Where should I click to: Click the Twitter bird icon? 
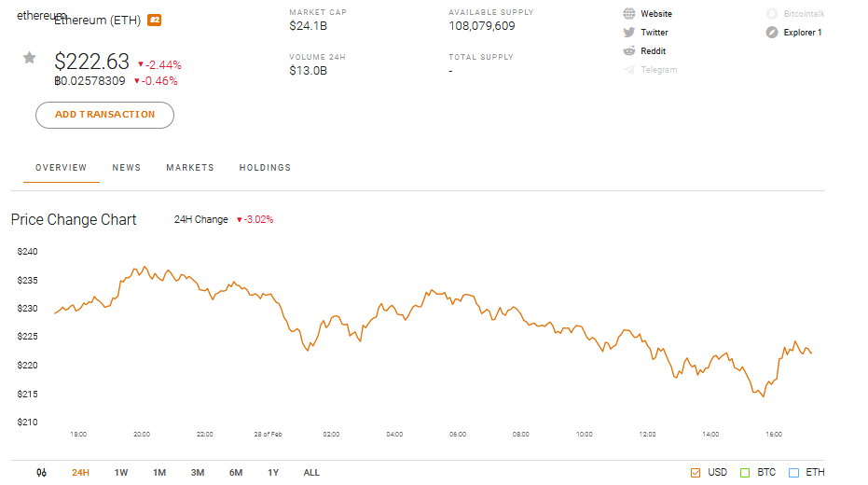629,33
